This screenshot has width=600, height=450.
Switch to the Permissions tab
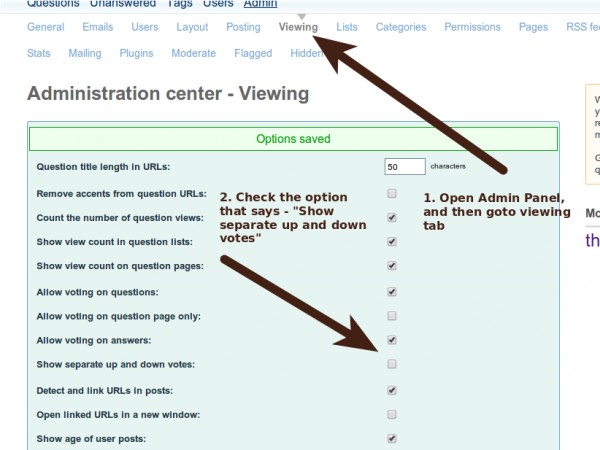[x=472, y=27]
